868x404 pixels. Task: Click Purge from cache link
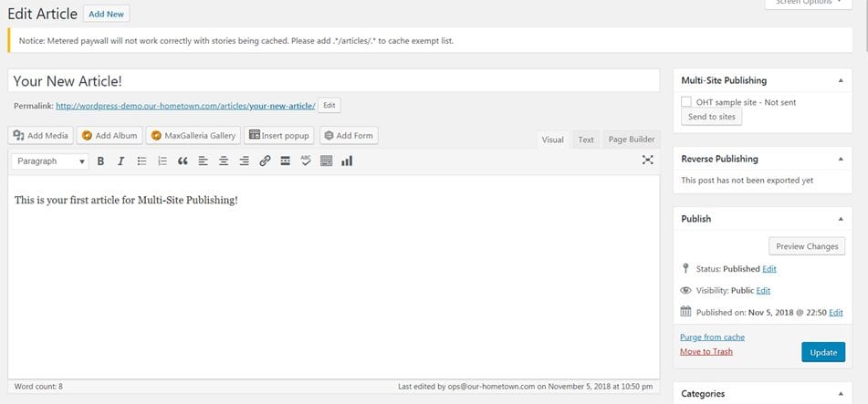tap(712, 337)
